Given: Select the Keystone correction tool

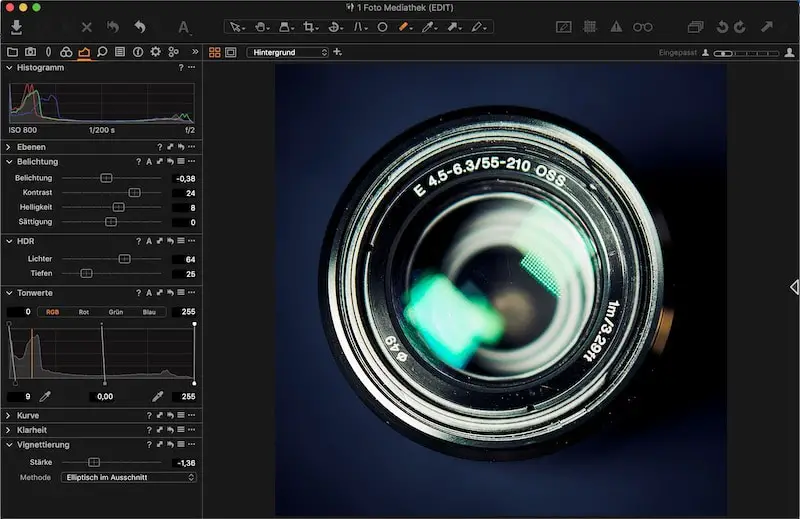Looking at the screenshot, I should pos(359,27).
